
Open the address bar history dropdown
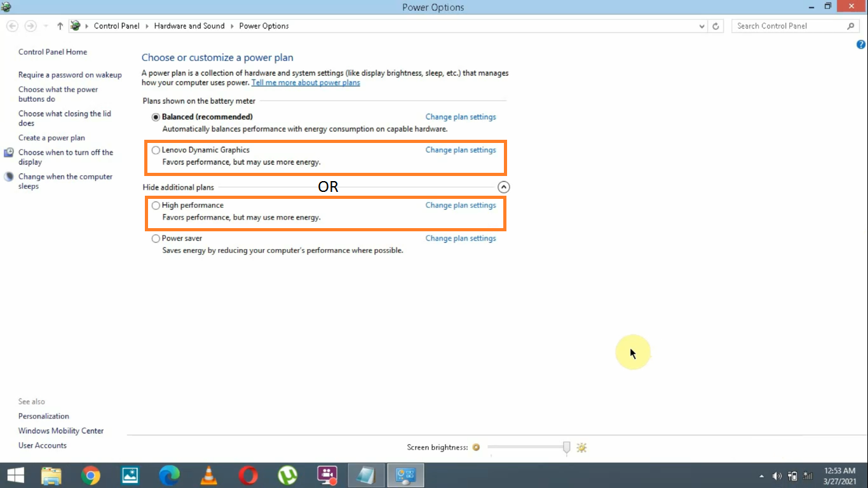pyautogui.click(x=702, y=26)
